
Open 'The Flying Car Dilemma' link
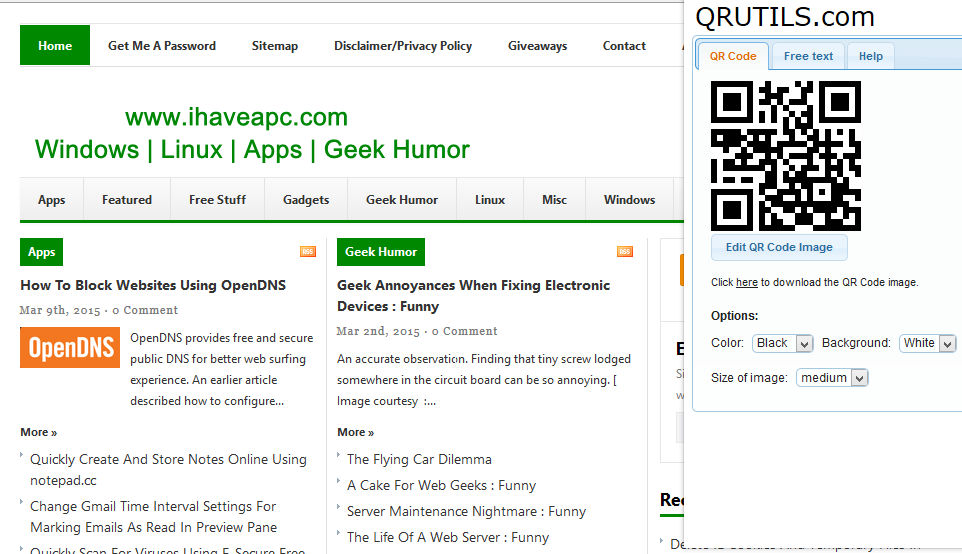pos(419,460)
